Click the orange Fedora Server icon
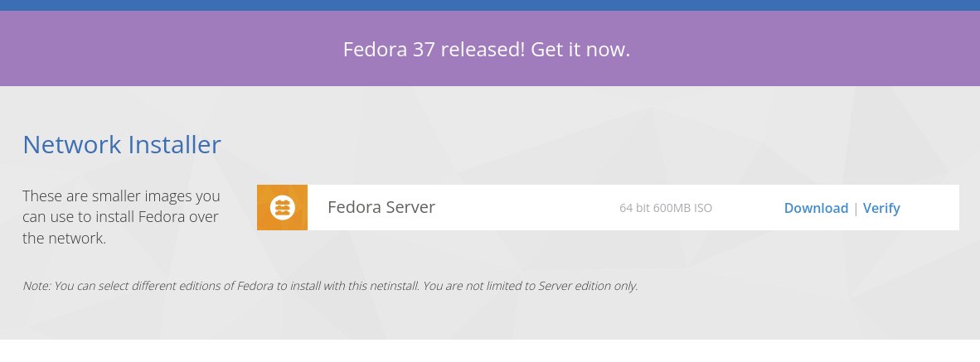980x362 pixels. click(282, 207)
